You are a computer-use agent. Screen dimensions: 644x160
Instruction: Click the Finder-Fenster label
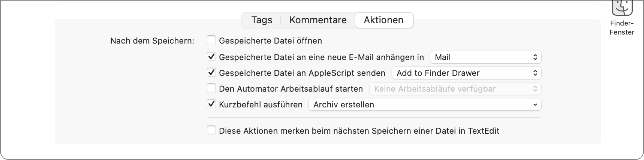pos(622,28)
